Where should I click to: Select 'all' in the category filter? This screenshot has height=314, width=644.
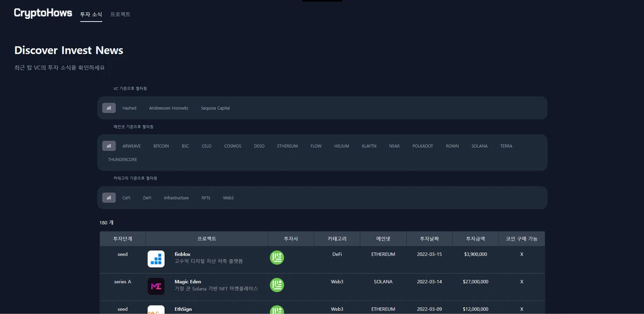(x=109, y=198)
